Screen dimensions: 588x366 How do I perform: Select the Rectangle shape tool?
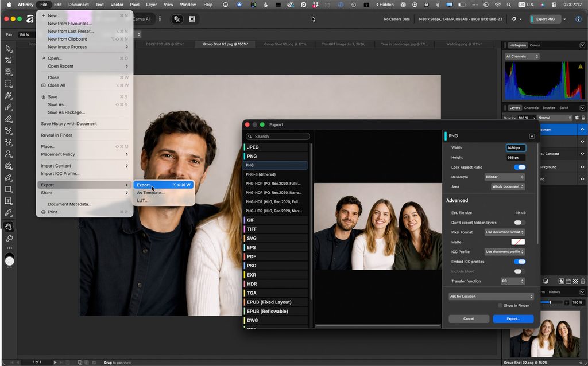tap(8, 189)
